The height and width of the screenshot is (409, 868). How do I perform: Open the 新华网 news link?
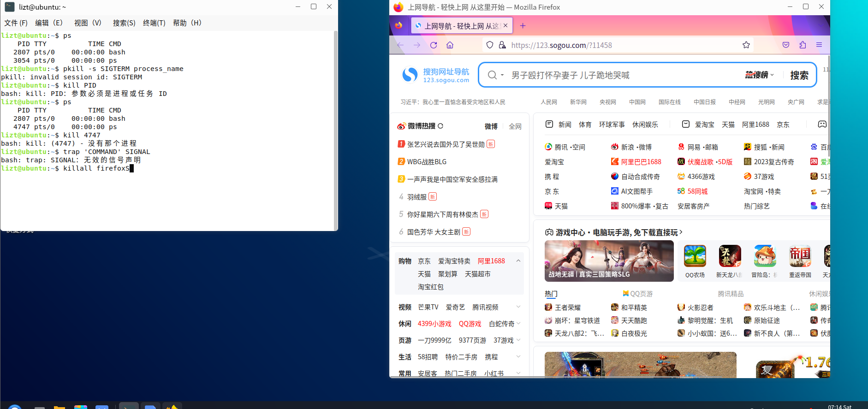[578, 102]
